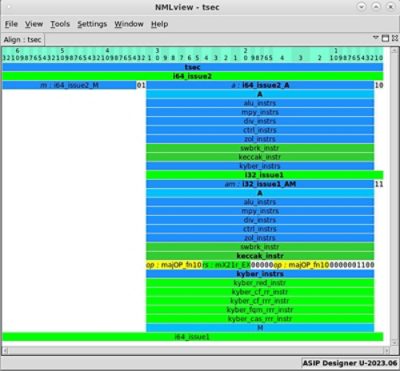The width and height of the screenshot is (400, 371).
Task: Select the kyber_cf_rr_instr row
Action: point(260,292)
